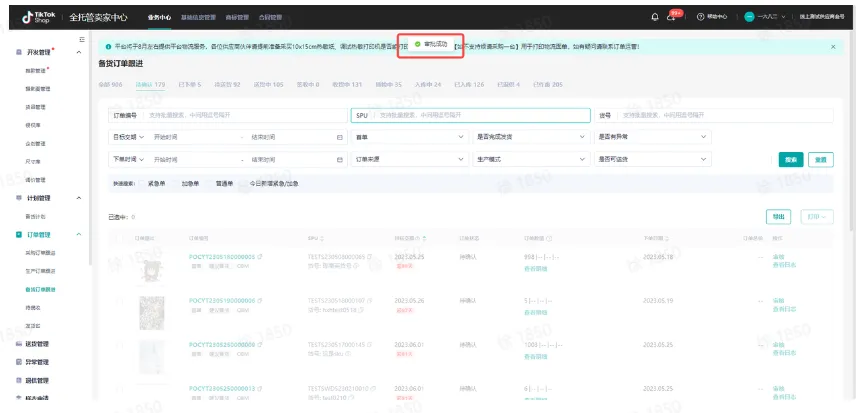Image resolution: width=857 pixels, height=413 pixels.
Task: Collapse the sidebar with the fold icon
Action: click(82, 40)
